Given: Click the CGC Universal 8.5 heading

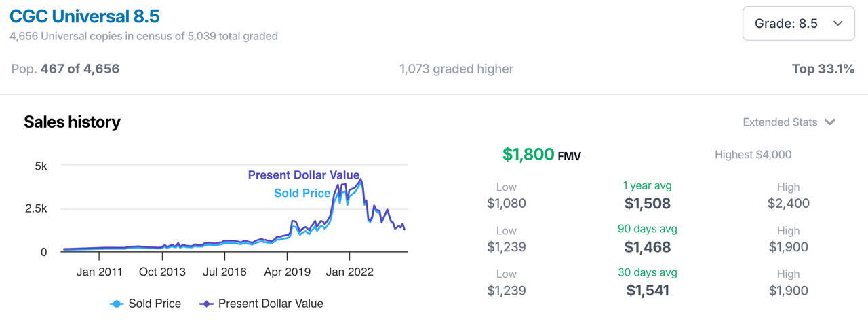Looking at the screenshot, I should (x=85, y=16).
